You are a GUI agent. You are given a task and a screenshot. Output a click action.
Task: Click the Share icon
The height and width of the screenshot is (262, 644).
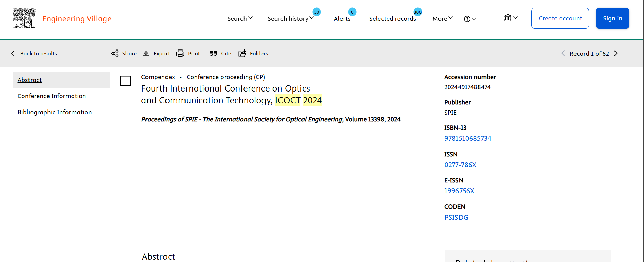coord(115,53)
